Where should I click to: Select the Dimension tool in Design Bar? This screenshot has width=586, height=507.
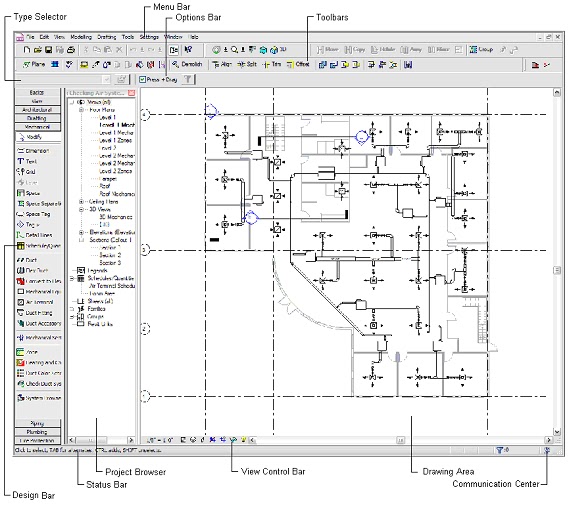[x=33, y=151]
